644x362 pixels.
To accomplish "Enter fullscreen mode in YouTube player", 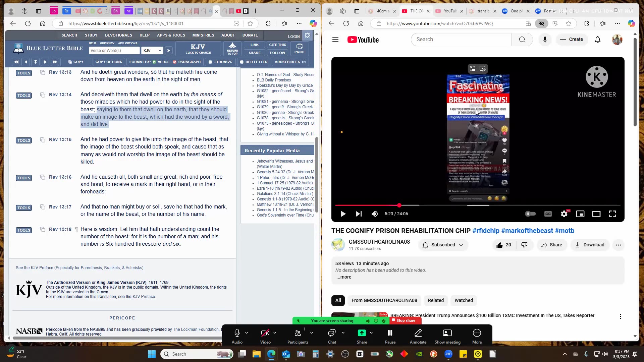I will point(612,214).
